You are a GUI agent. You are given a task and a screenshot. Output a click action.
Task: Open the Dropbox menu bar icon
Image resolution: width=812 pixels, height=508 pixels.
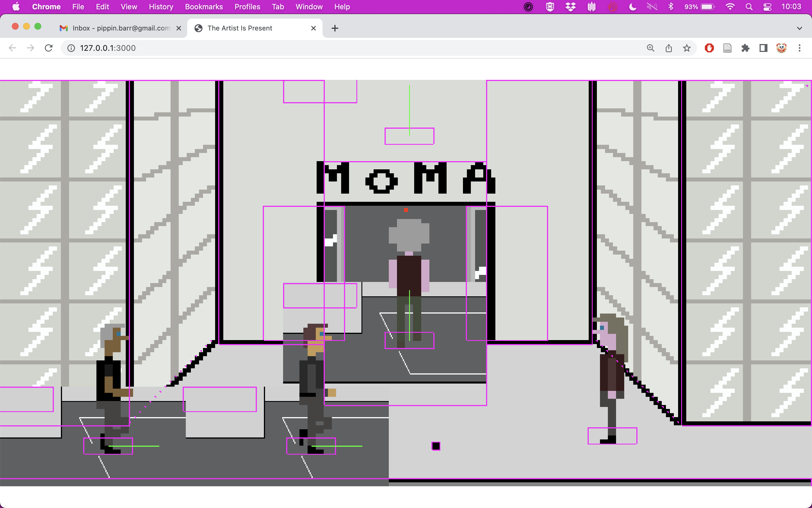click(x=570, y=7)
